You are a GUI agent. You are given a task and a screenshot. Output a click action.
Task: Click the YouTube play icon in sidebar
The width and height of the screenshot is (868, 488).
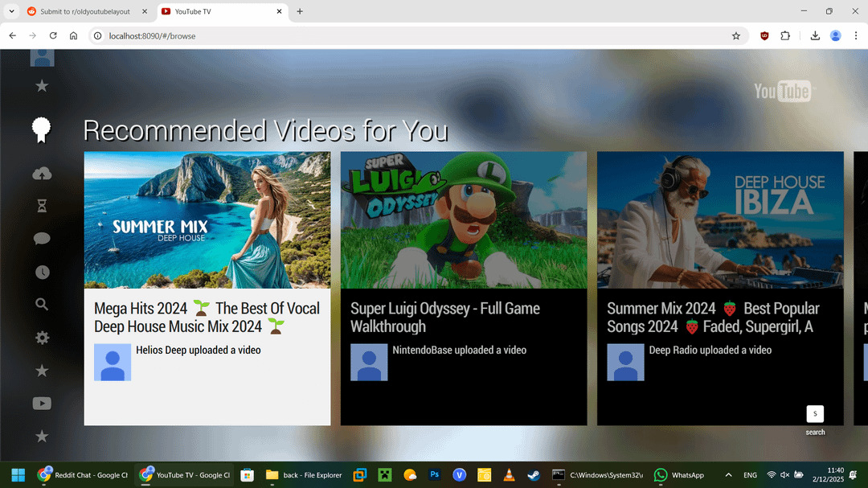42,404
